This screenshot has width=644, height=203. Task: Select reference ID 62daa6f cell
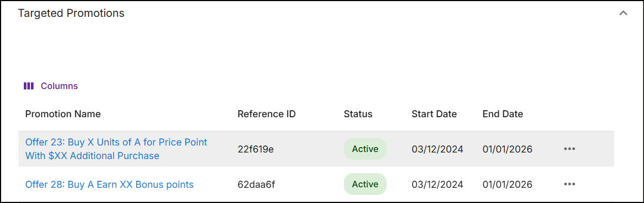pyautogui.click(x=256, y=185)
